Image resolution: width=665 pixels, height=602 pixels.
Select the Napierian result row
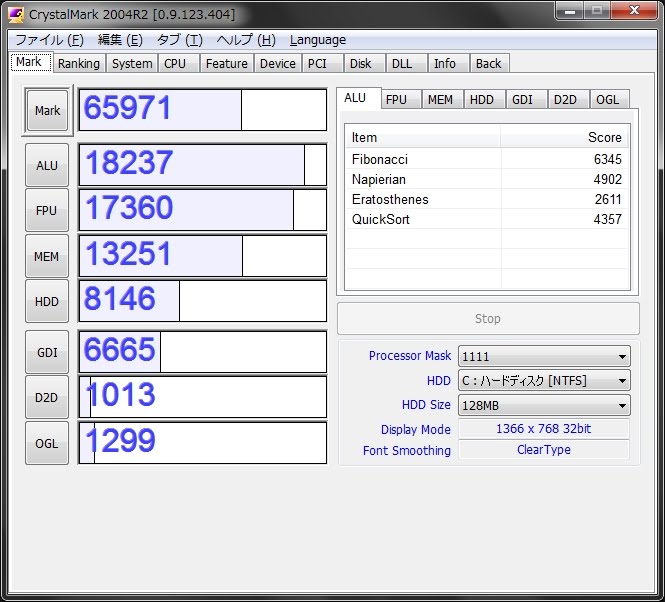click(x=487, y=179)
